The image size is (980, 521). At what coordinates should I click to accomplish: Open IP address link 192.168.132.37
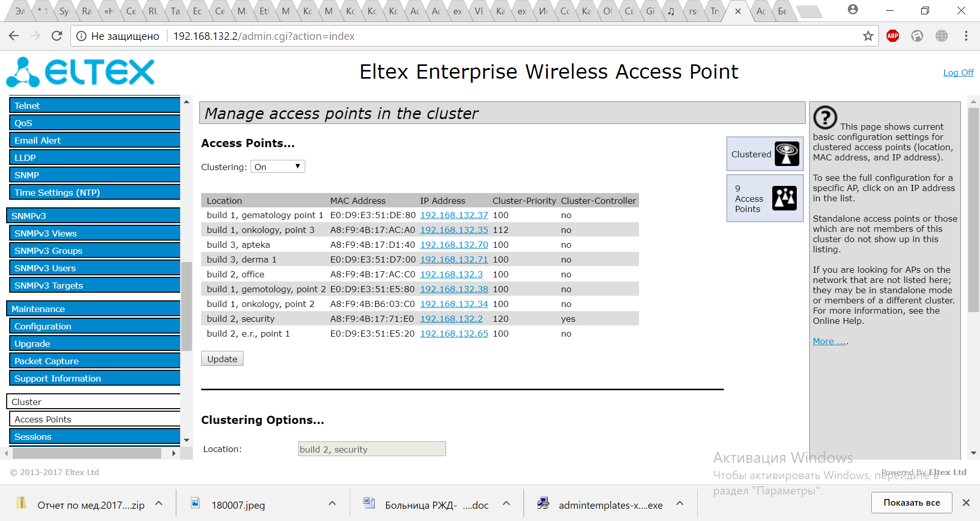coord(454,215)
